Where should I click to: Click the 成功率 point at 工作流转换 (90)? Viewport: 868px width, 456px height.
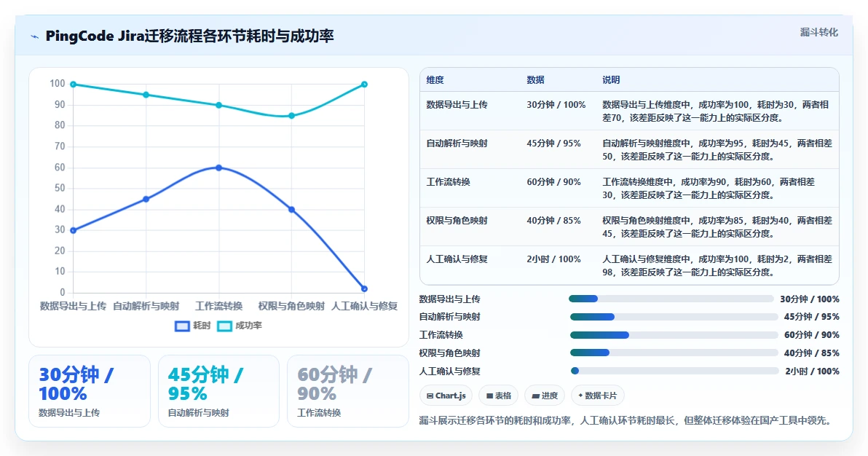click(218, 106)
